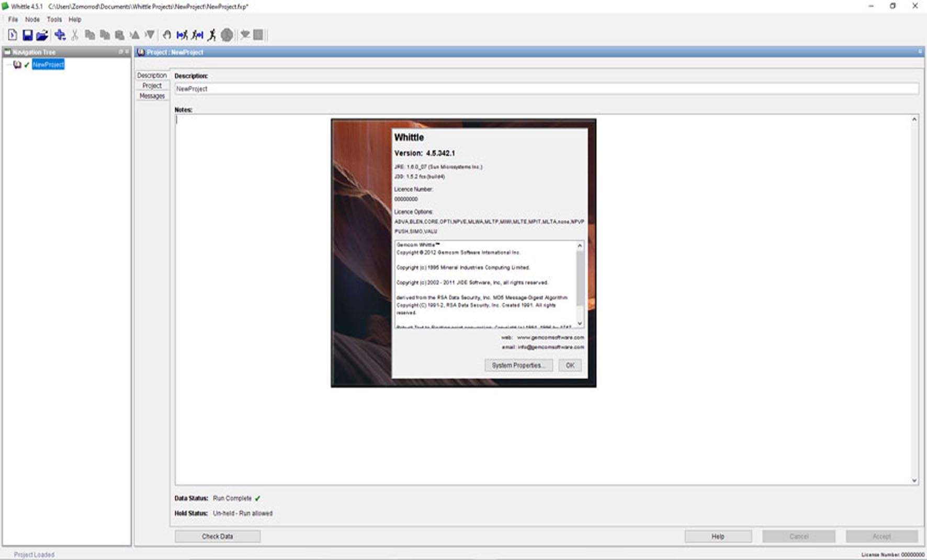927x560 pixels.
Task: Click the scissors Cut icon
Action: pyautogui.click(x=75, y=35)
